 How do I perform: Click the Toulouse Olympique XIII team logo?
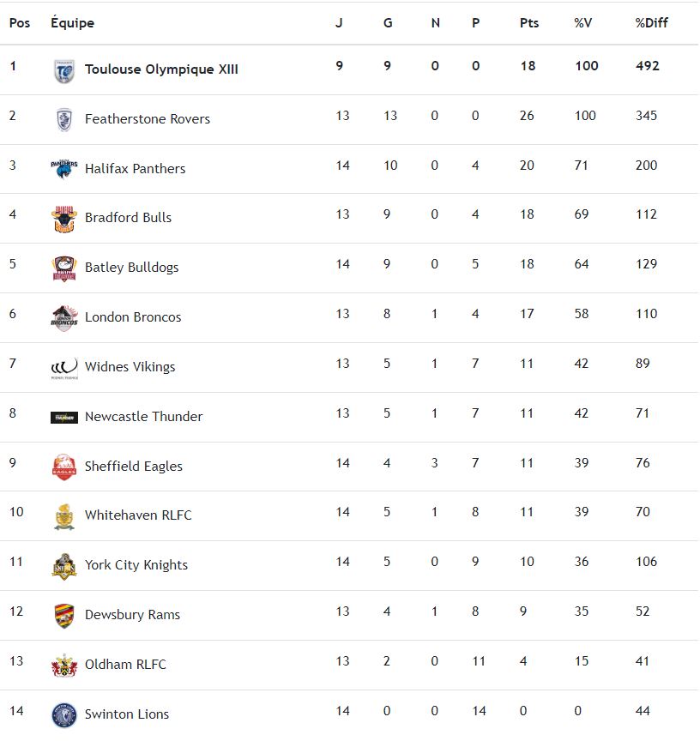point(64,70)
